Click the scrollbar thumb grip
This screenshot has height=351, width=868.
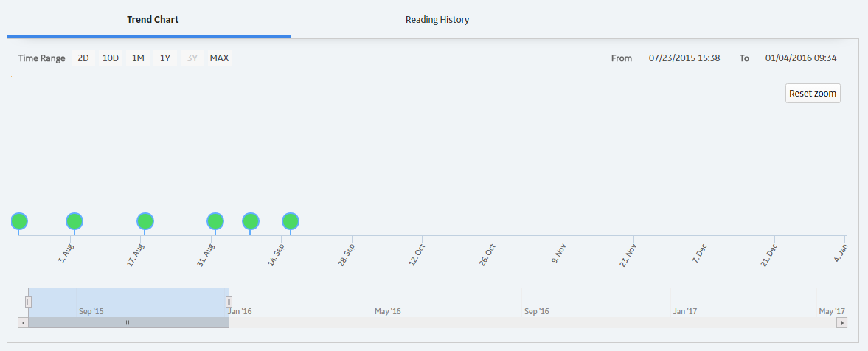pyautogui.click(x=128, y=322)
